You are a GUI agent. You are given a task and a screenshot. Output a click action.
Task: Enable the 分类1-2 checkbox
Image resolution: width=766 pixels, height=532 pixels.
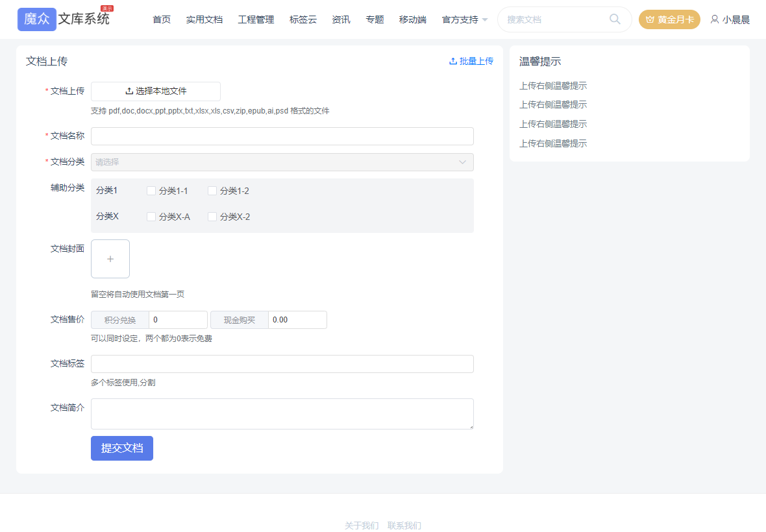[212, 191]
